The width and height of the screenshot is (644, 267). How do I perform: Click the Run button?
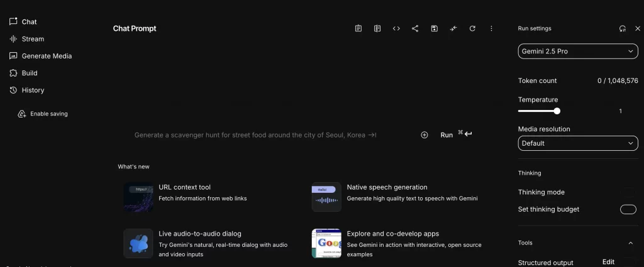(x=447, y=135)
